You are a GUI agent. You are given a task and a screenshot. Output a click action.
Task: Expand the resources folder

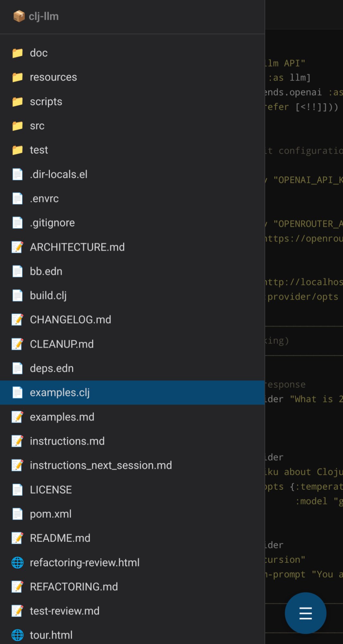point(53,77)
